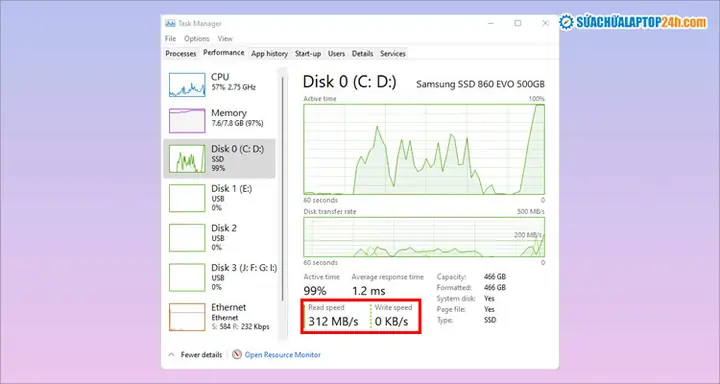Click the Disk 0 (C: D:) heading
The height and width of the screenshot is (384, 720).
pyautogui.click(x=349, y=82)
